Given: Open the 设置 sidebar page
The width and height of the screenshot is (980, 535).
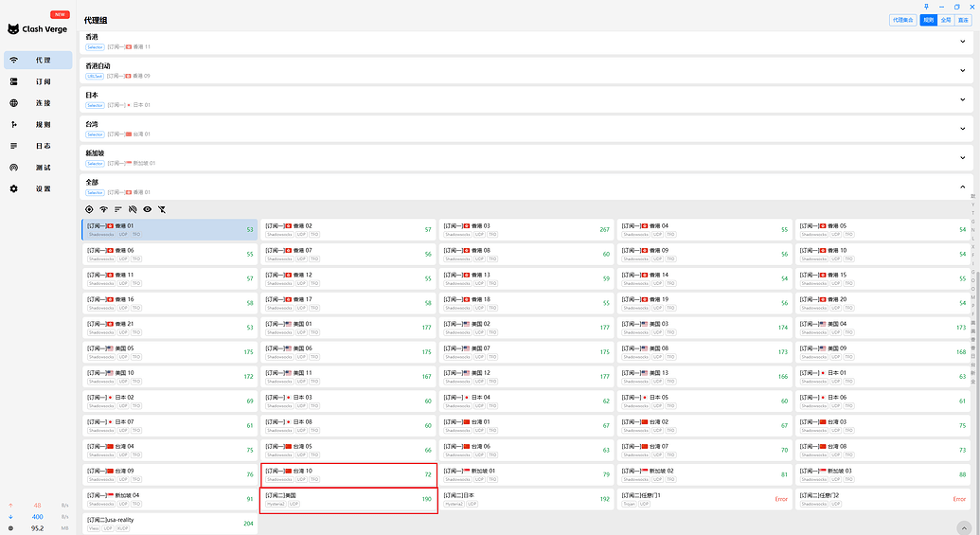Looking at the screenshot, I should pos(38,188).
